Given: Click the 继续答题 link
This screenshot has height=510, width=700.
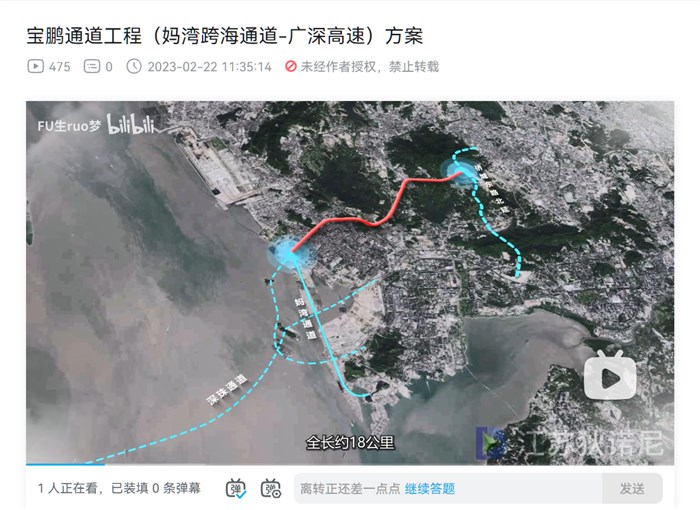Looking at the screenshot, I should (x=429, y=489).
